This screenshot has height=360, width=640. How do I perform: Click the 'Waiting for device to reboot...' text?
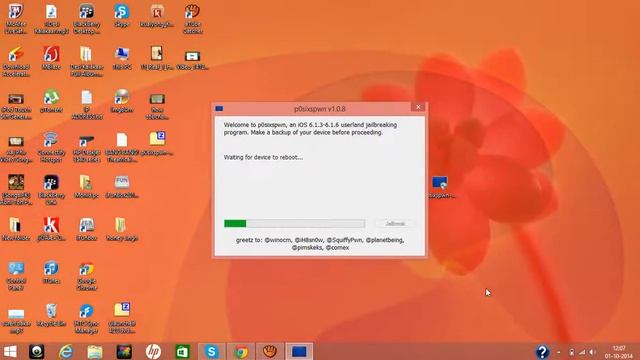coord(263,157)
